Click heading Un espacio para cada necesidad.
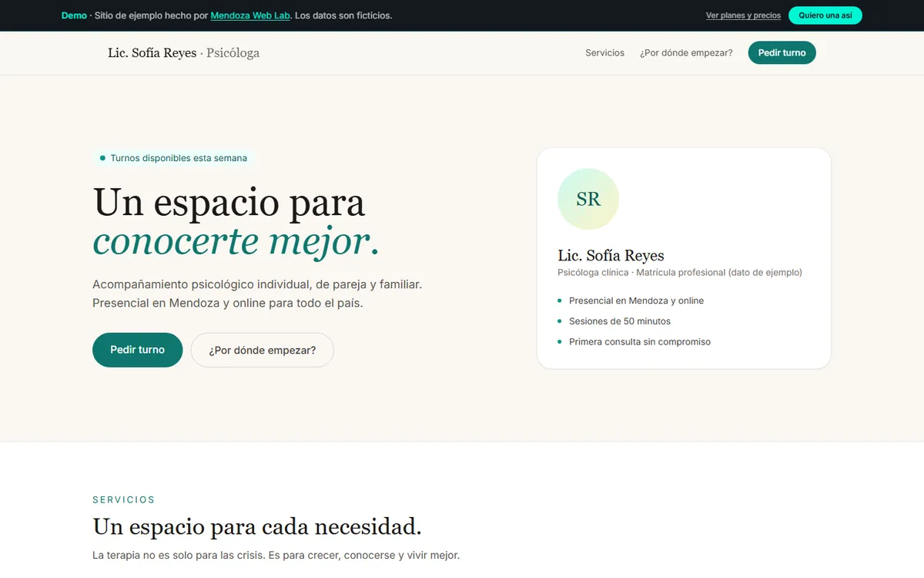This screenshot has height=578, width=924. (x=257, y=527)
